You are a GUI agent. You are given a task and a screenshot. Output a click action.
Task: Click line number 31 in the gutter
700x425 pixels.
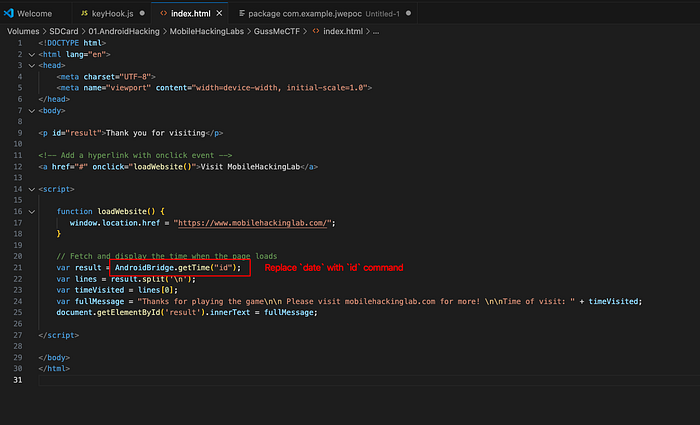coord(17,380)
